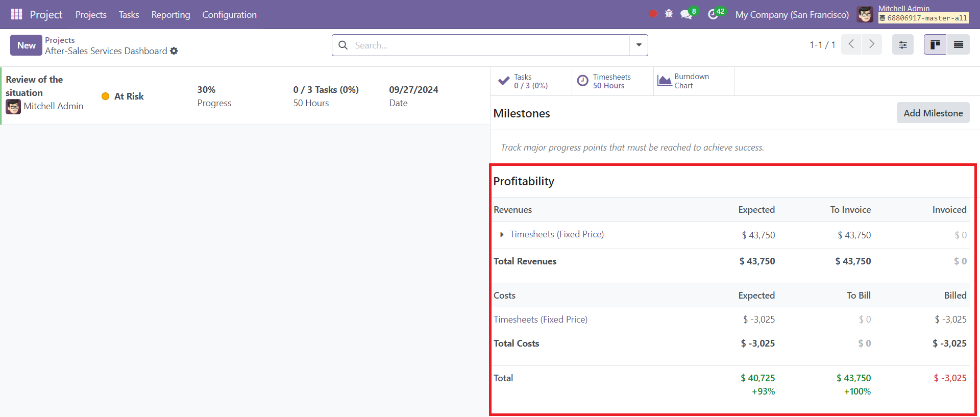Expand Timesheets (Fixed Price) revenue row
The image size is (980, 417).
coord(502,235)
